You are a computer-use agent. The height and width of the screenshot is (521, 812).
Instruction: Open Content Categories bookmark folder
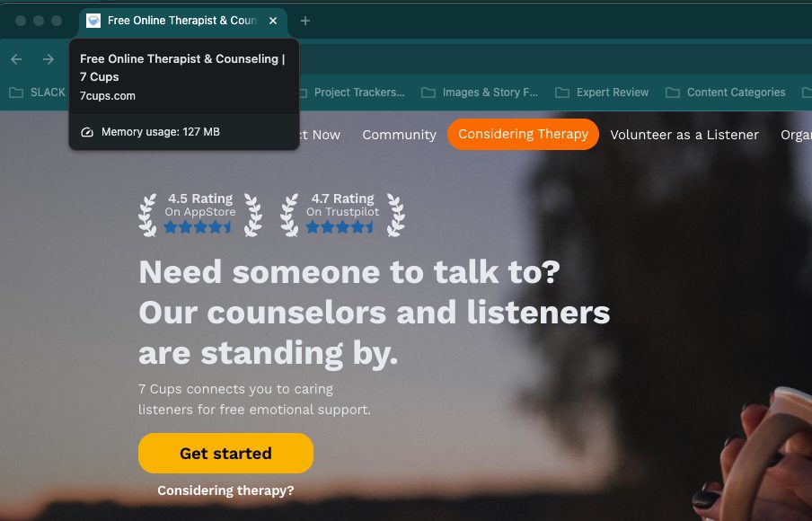pos(726,93)
